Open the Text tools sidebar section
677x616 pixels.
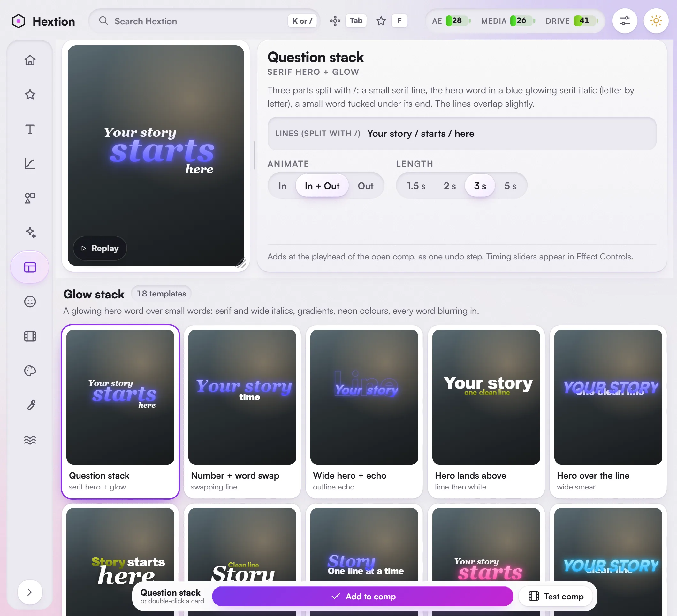tap(30, 129)
